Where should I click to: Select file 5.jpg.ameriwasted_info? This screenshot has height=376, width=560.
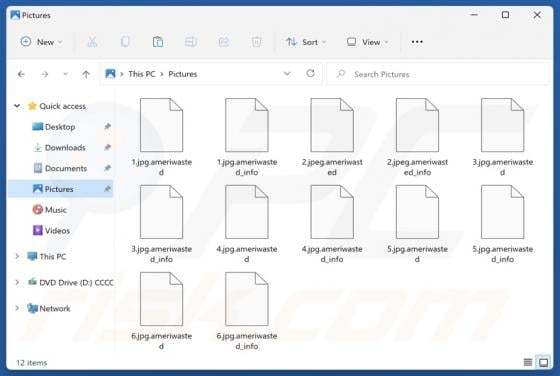502,224
